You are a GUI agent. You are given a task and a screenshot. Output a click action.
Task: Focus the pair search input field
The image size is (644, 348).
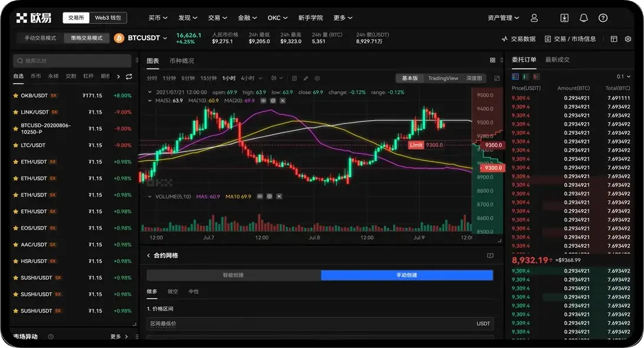(x=73, y=61)
